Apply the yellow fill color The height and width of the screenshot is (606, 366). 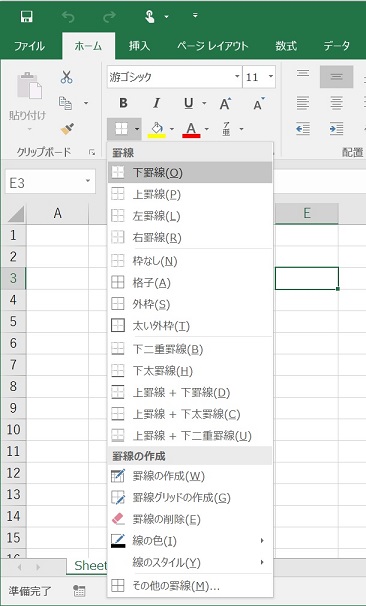(157, 129)
